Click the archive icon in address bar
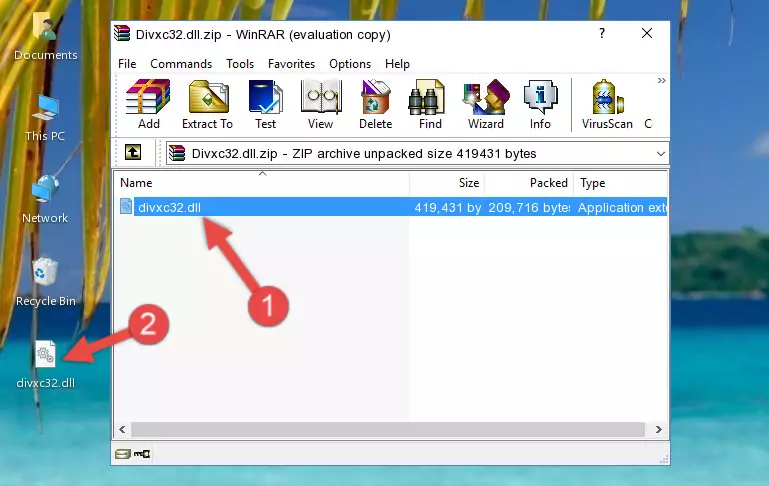Image resolution: width=769 pixels, height=486 pixels. coord(177,153)
